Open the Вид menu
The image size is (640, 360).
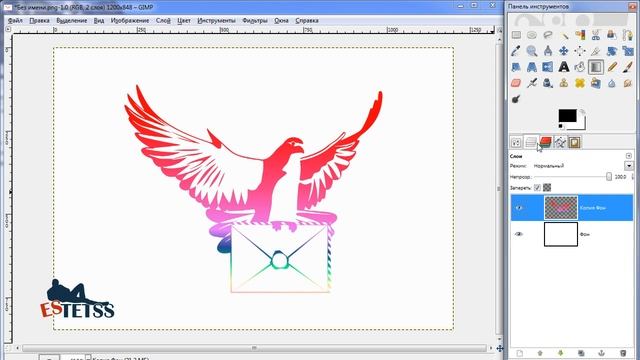[99, 20]
